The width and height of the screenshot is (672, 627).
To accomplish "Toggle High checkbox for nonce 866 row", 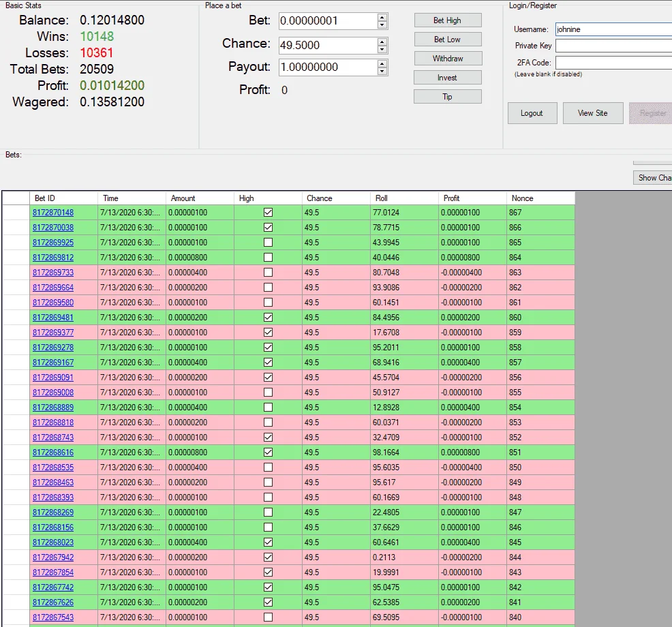I will point(269,228).
